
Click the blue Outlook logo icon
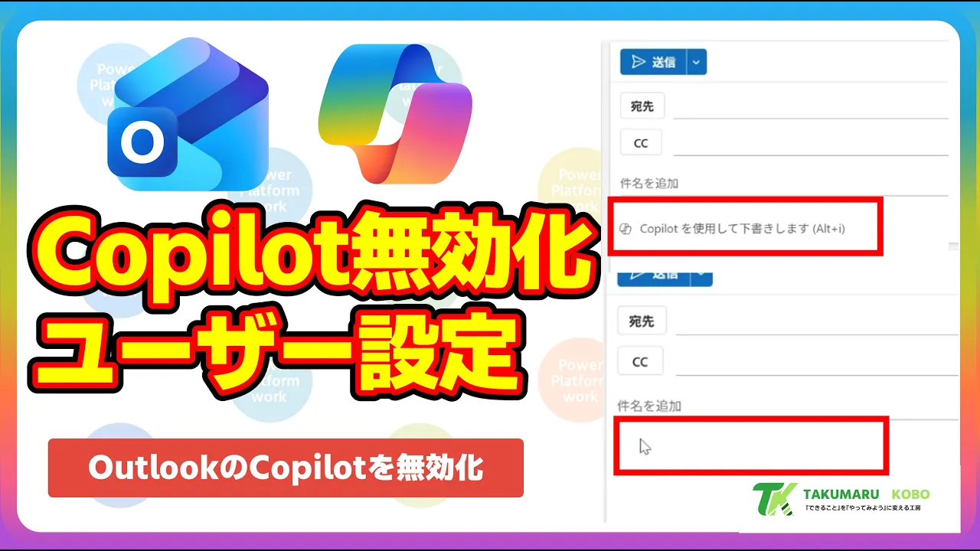point(188,112)
